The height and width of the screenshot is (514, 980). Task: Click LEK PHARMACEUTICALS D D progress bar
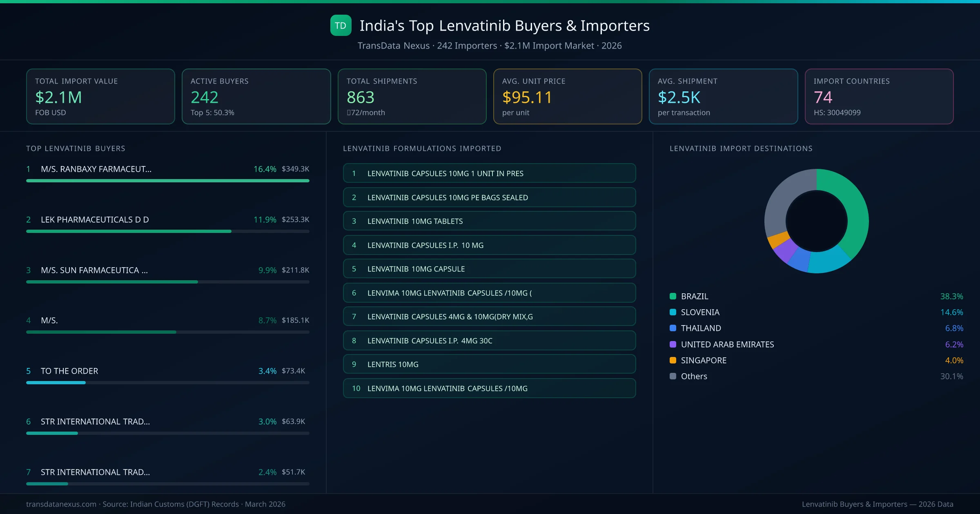167,231
